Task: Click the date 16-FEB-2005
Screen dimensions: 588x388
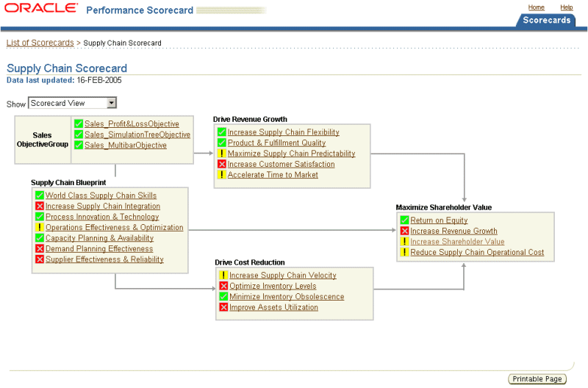Action: click(x=99, y=80)
